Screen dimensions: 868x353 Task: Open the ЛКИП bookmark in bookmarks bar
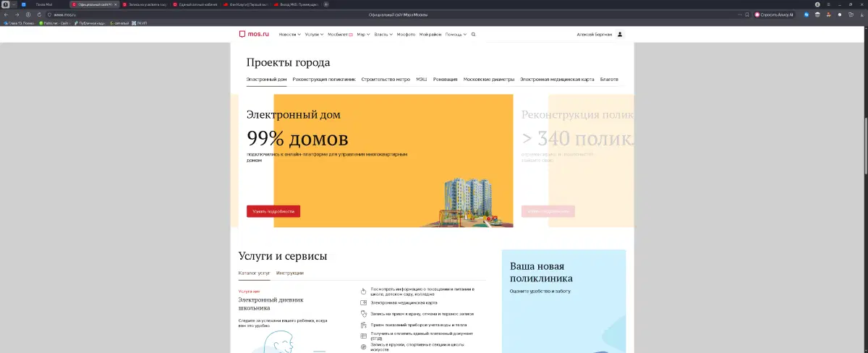[139, 23]
